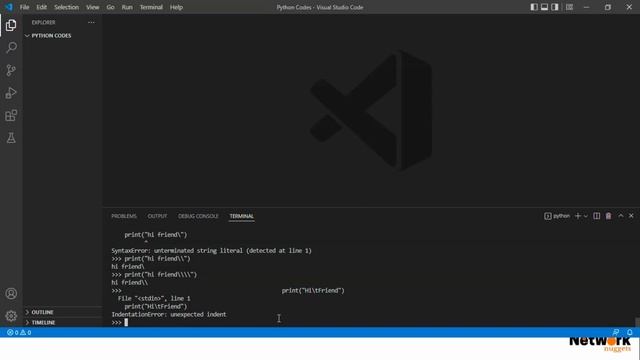Switch to the Problems tab
Image resolution: width=640 pixels, height=360 pixels.
click(124, 216)
